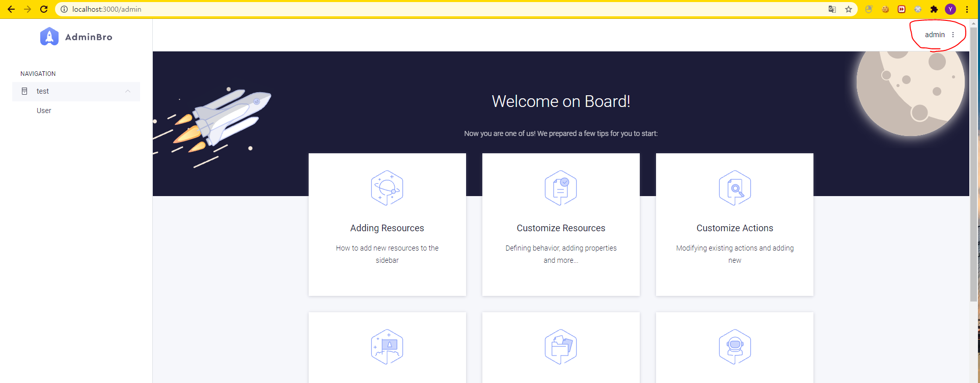Viewport: 980px width, 383px height.
Task: Click the cookie extension icon in toolbar
Action: pos(885,9)
